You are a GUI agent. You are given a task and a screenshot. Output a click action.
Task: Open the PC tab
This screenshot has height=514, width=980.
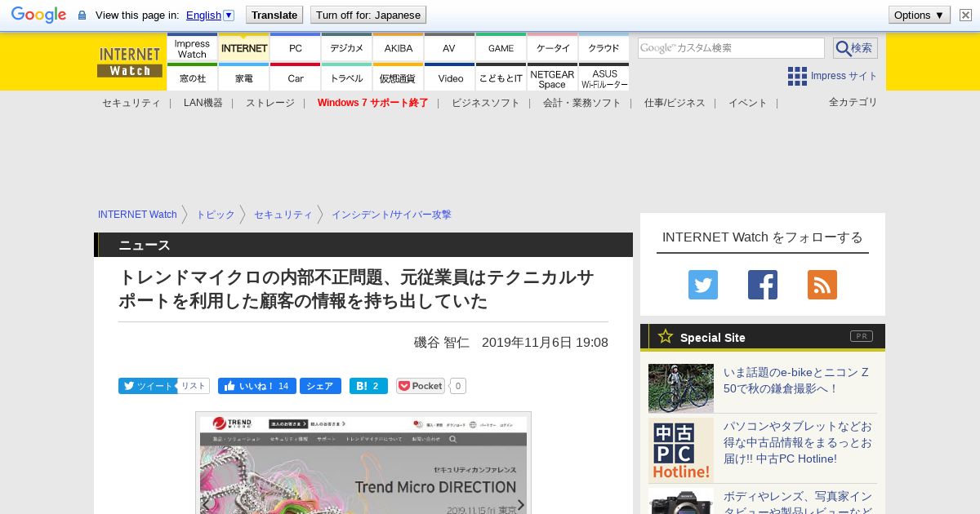(295, 48)
